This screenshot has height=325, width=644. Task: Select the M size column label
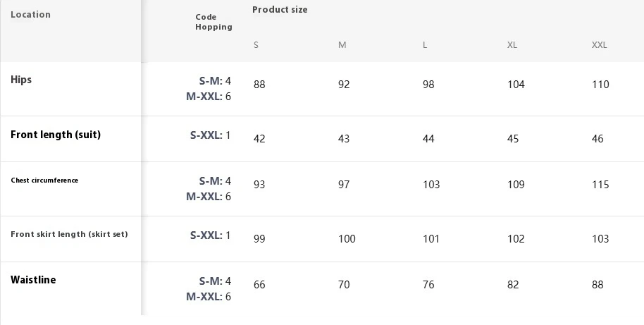click(x=342, y=45)
